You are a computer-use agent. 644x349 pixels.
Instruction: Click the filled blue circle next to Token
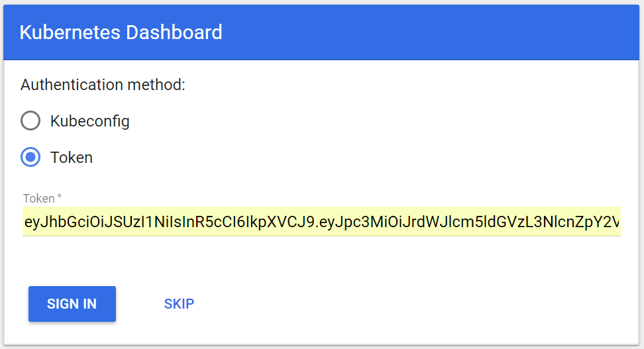pyautogui.click(x=30, y=158)
